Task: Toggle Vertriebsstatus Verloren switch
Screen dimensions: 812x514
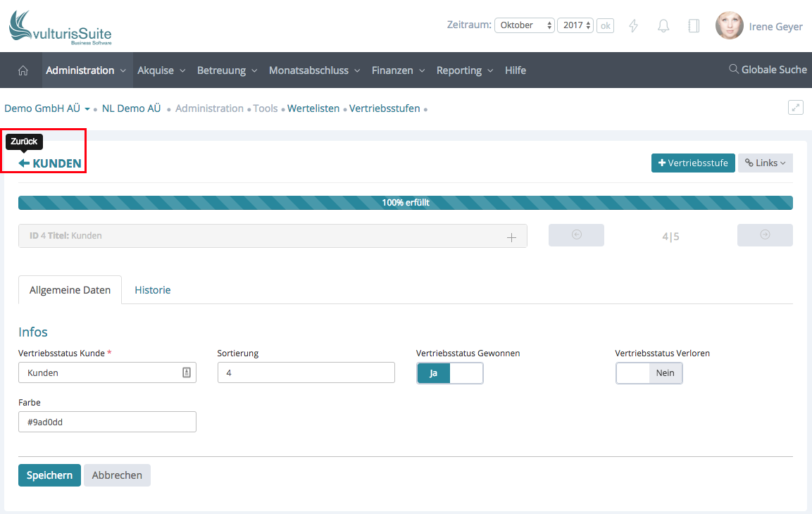Action: pos(649,373)
